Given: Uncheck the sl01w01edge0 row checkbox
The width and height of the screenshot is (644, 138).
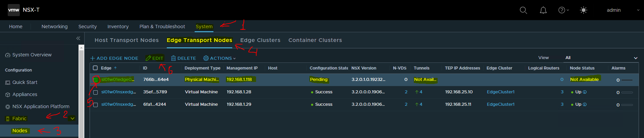Looking at the screenshot, I should pyautogui.click(x=95, y=80).
